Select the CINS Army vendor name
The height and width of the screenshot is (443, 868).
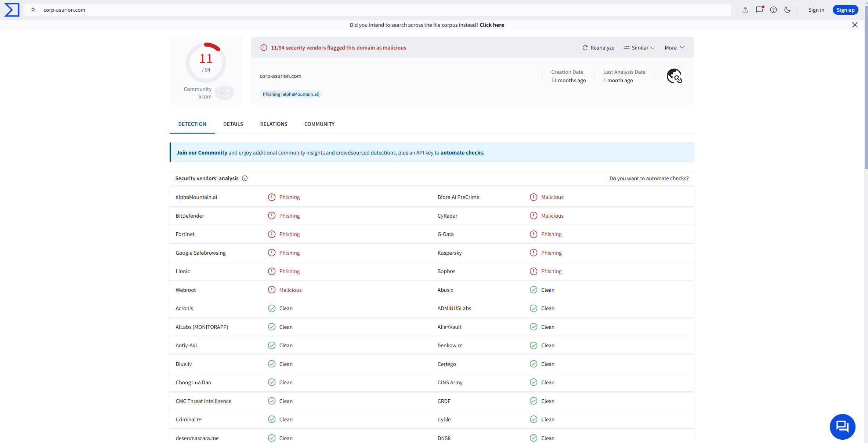450,382
